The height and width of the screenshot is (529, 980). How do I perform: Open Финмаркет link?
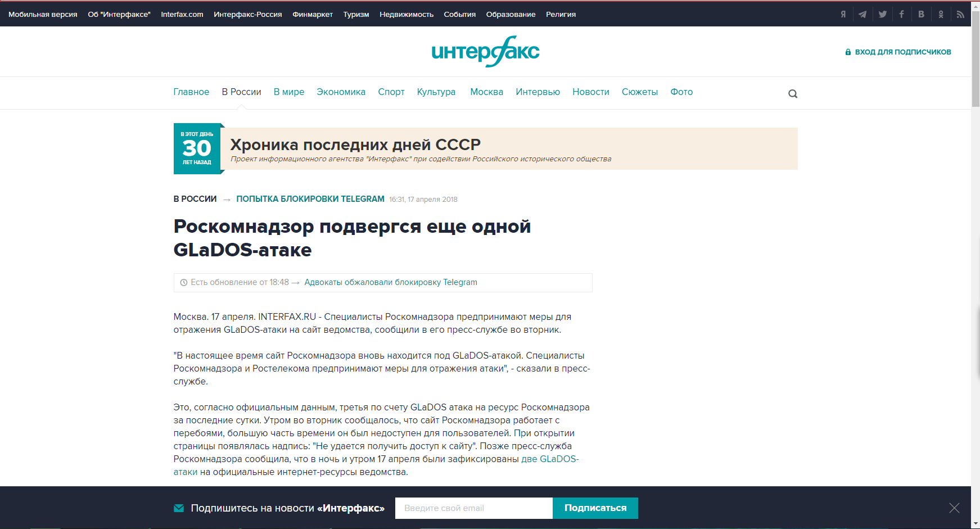313,14
